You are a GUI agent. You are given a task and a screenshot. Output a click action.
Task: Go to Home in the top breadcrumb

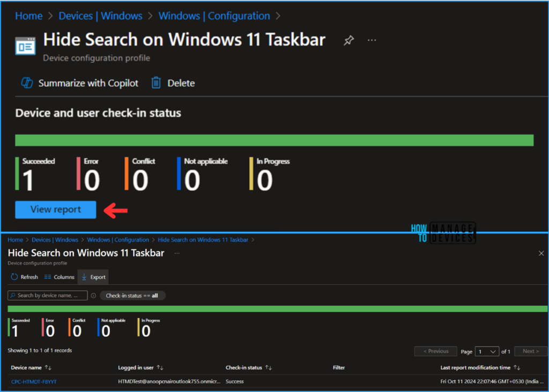[x=29, y=16]
